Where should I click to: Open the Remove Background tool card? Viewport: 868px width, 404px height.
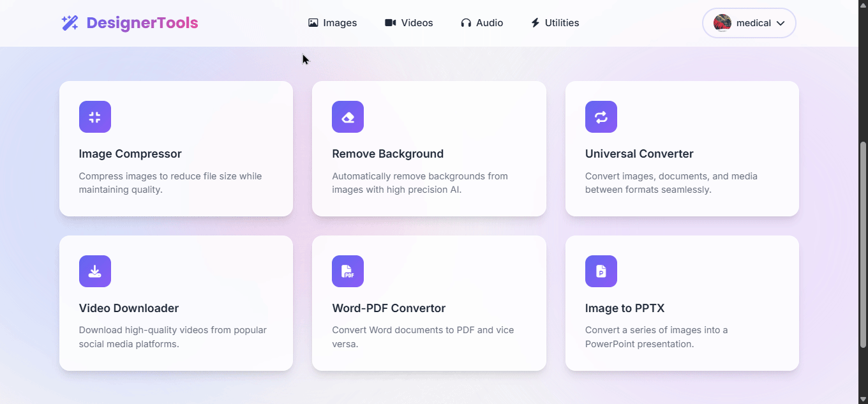(429, 149)
